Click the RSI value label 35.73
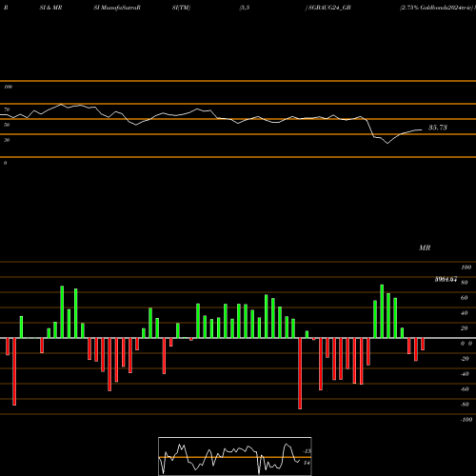The height and width of the screenshot is (476, 476). (438, 128)
